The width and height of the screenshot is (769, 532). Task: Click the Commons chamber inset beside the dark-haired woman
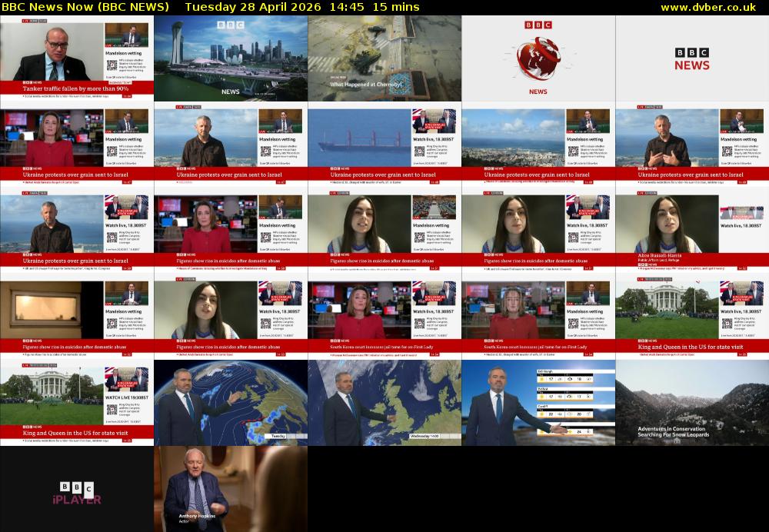(x=434, y=208)
